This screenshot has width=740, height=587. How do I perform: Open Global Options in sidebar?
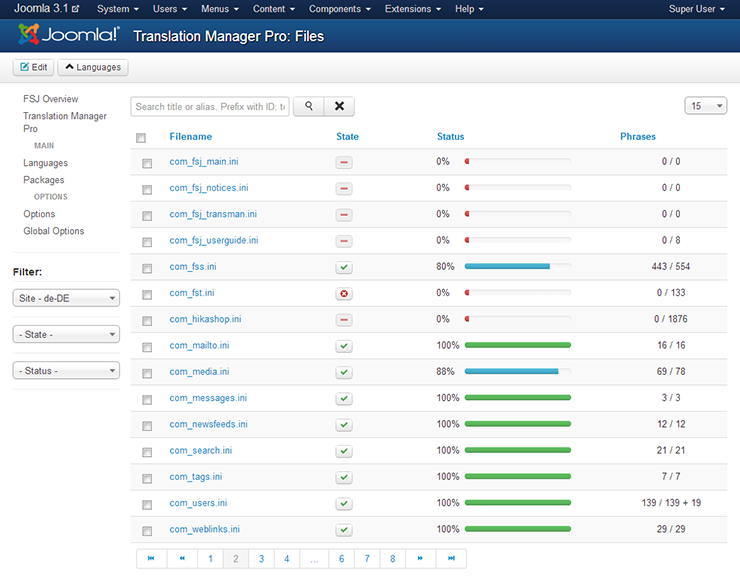coord(54,231)
